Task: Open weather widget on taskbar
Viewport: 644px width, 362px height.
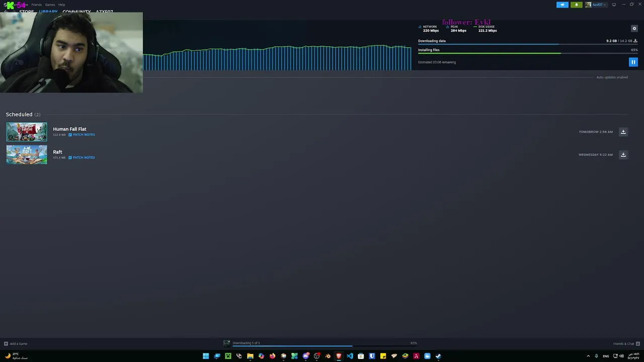Action: pyautogui.click(x=16, y=356)
